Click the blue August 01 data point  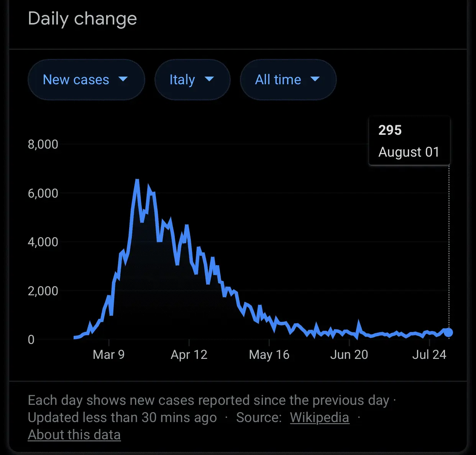448,332
